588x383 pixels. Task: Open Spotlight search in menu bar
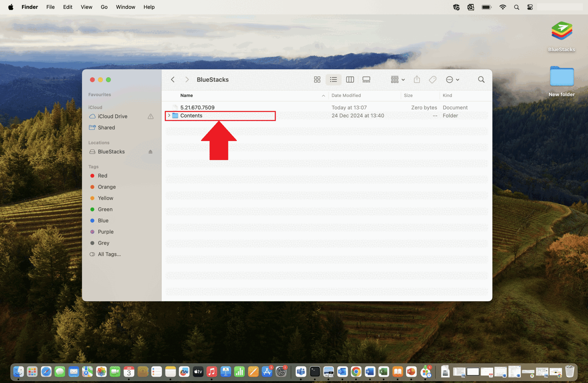click(517, 7)
